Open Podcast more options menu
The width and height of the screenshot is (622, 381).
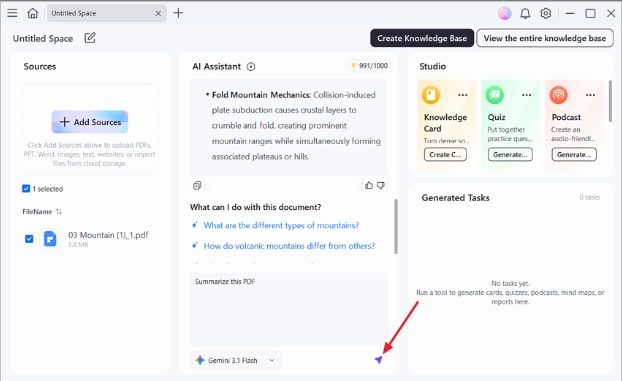(x=590, y=95)
